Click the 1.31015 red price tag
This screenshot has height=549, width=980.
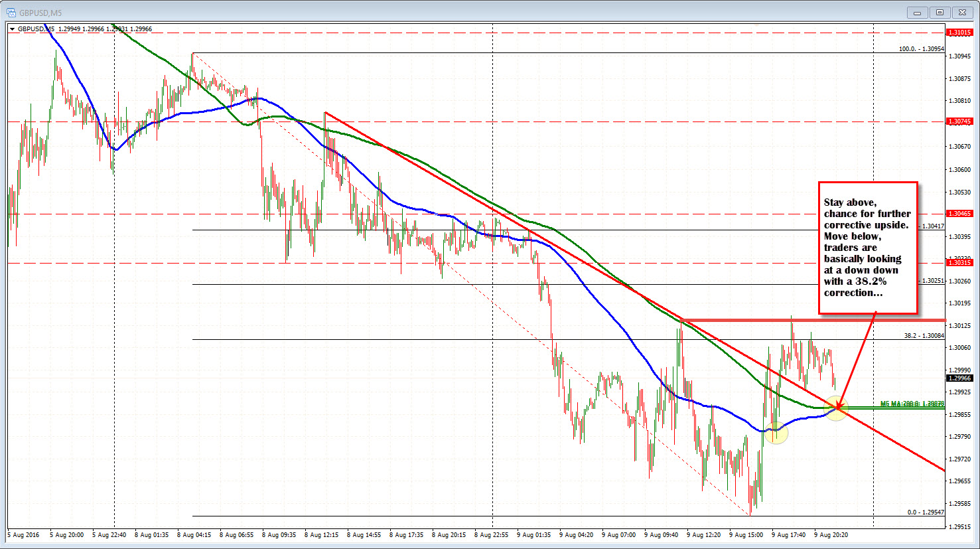click(959, 32)
